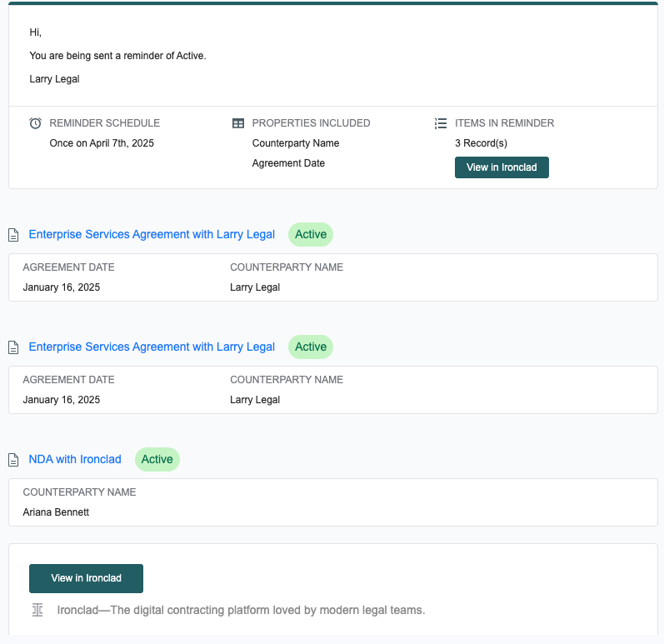
Task: Click the clock icon beside Reminder Schedule
Action: (36, 123)
